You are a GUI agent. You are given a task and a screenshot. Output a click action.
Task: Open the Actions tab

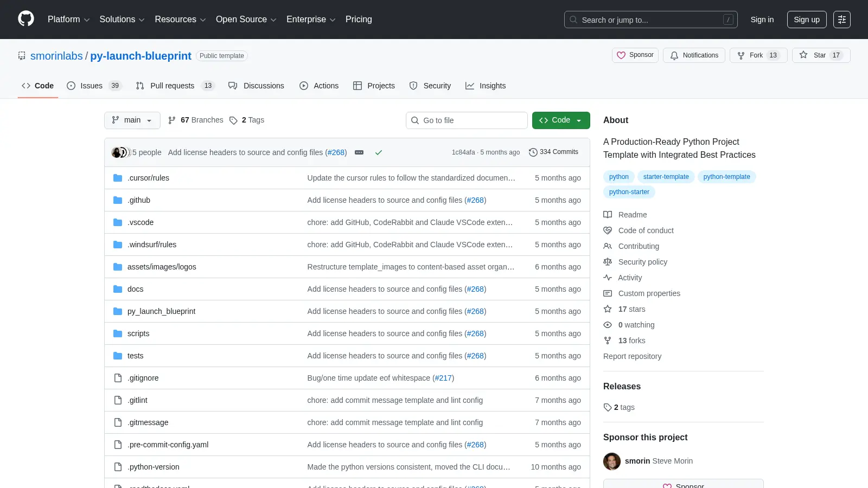[319, 86]
